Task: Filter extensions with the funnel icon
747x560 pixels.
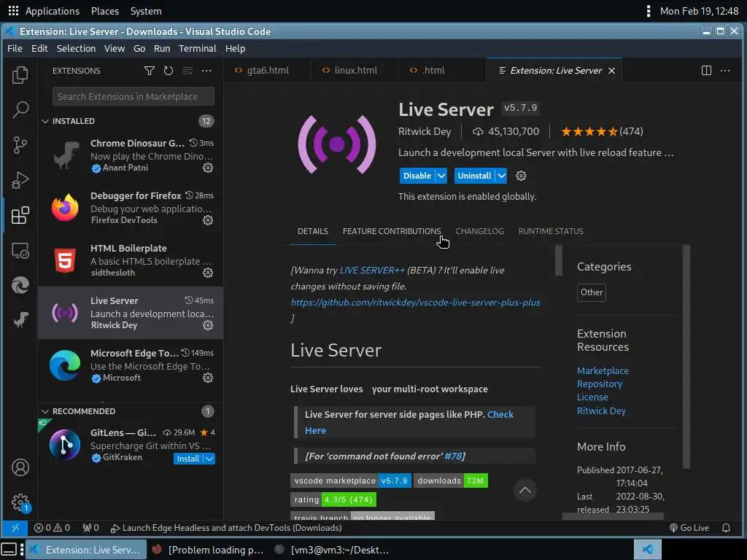Action: pyautogui.click(x=149, y=71)
